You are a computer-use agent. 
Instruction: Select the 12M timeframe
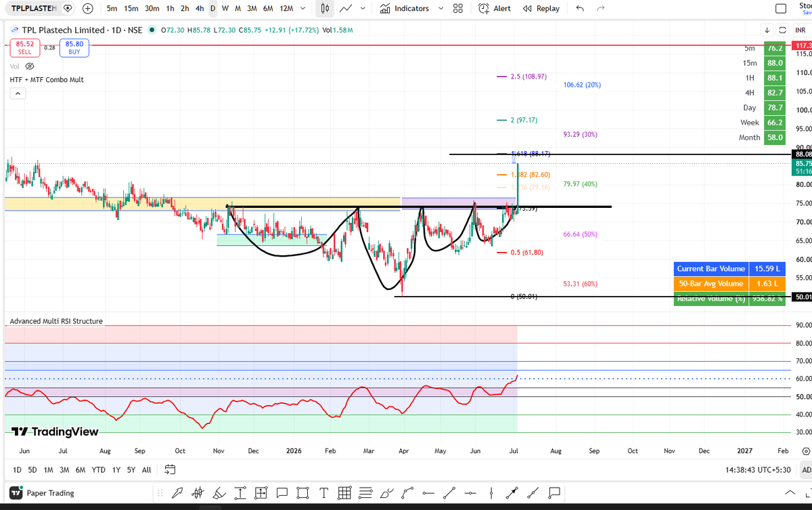coord(286,8)
